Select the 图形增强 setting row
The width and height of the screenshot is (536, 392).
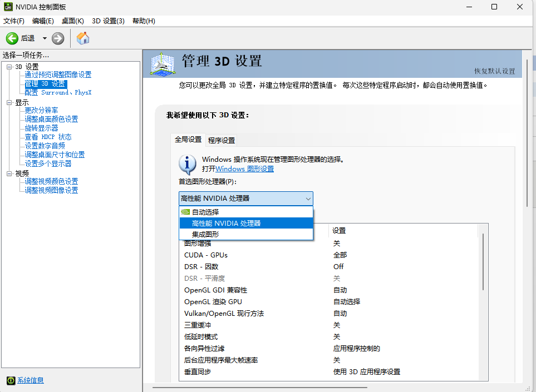[328, 244]
